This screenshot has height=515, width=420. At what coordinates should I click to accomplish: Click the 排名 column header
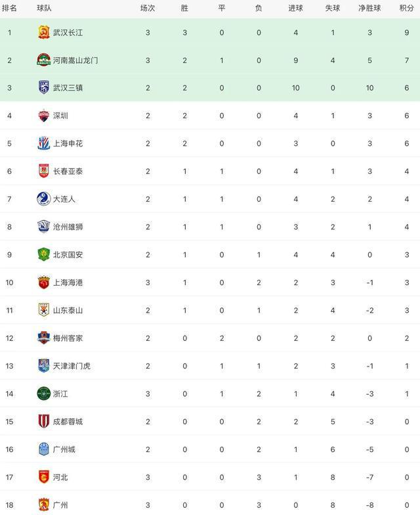point(9,8)
